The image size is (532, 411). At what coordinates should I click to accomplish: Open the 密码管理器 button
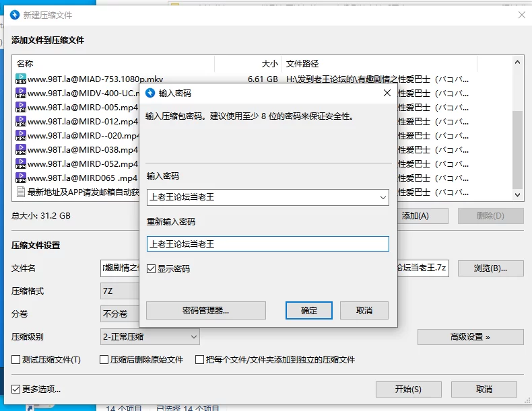[x=206, y=310]
